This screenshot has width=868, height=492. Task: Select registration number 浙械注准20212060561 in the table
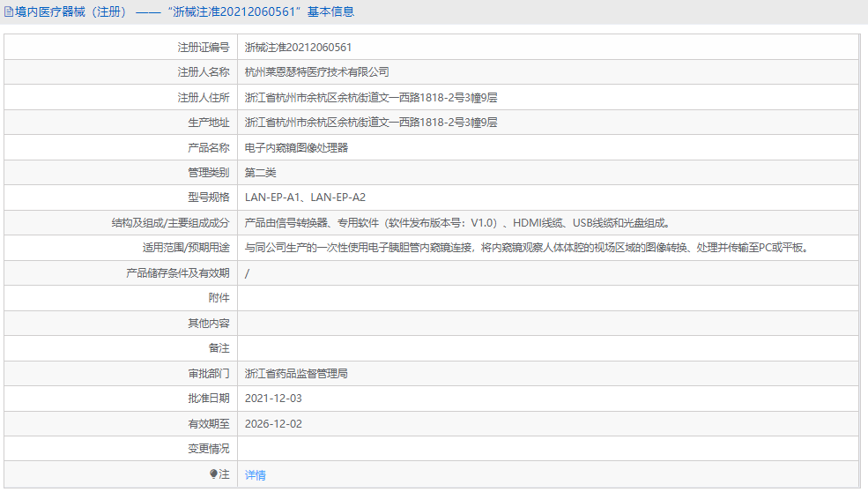[x=298, y=48]
